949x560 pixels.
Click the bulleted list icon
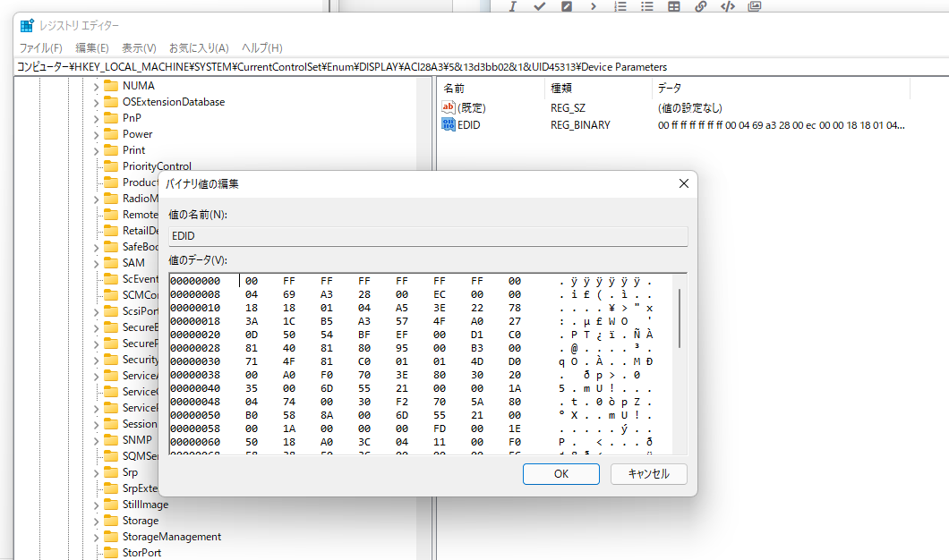(x=646, y=6)
